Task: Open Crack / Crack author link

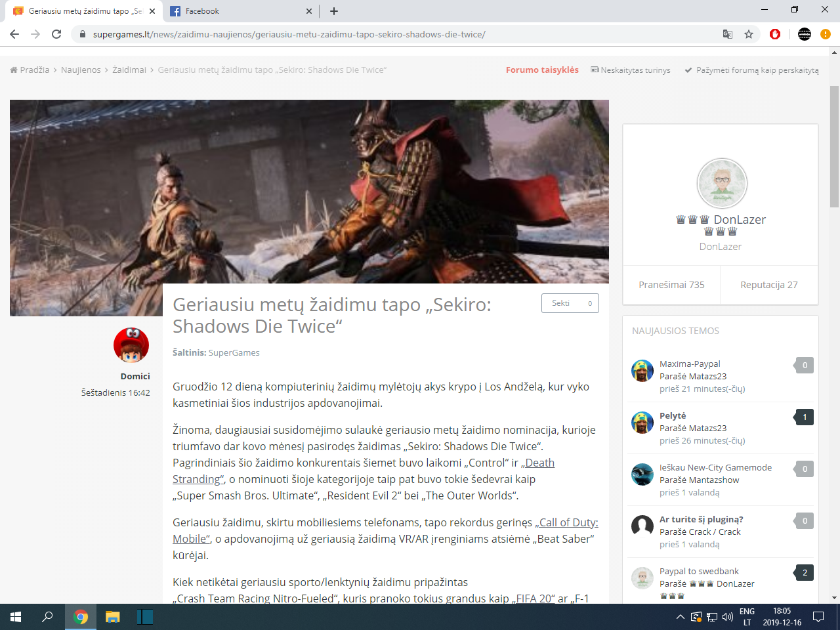Action: click(x=715, y=532)
